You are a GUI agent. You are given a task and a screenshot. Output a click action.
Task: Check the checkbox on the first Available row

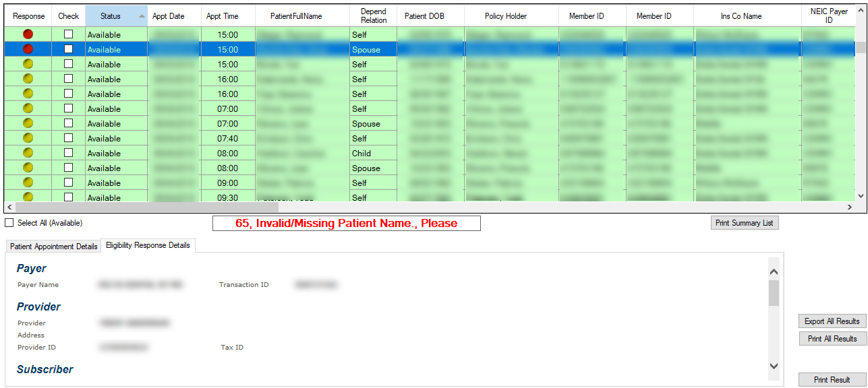[x=68, y=34]
